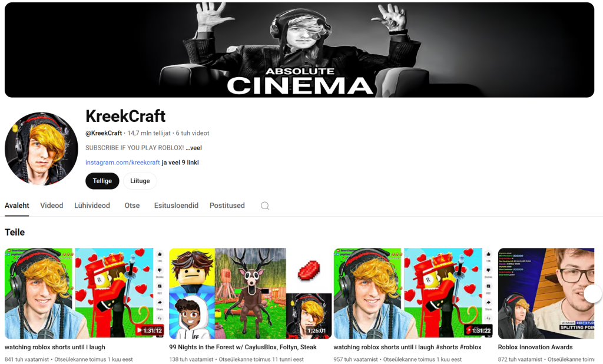Click '99 Nights in the Forest' video title
Screen dimensions: 603x364
coord(243,348)
